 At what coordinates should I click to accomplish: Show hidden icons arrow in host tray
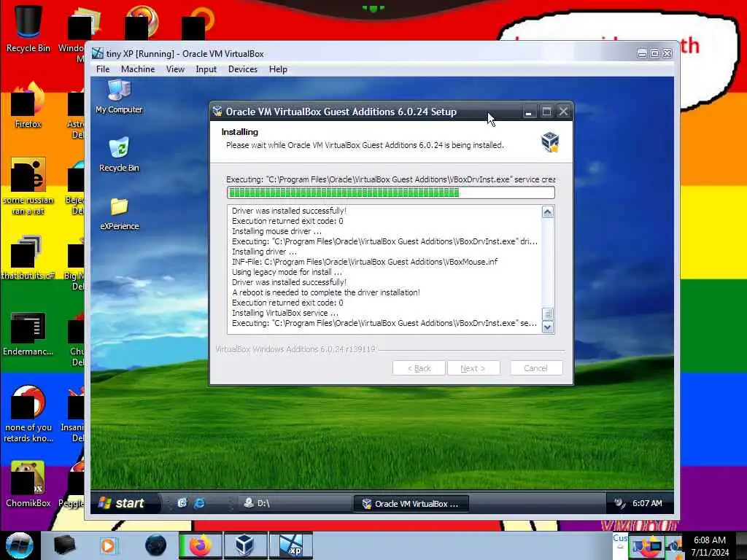tap(620, 545)
